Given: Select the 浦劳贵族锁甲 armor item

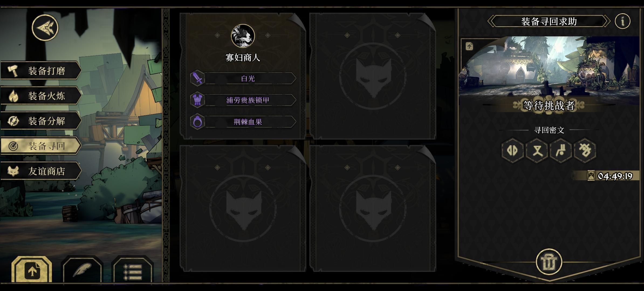Looking at the screenshot, I should pyautogui.click(x=243, y=100).
